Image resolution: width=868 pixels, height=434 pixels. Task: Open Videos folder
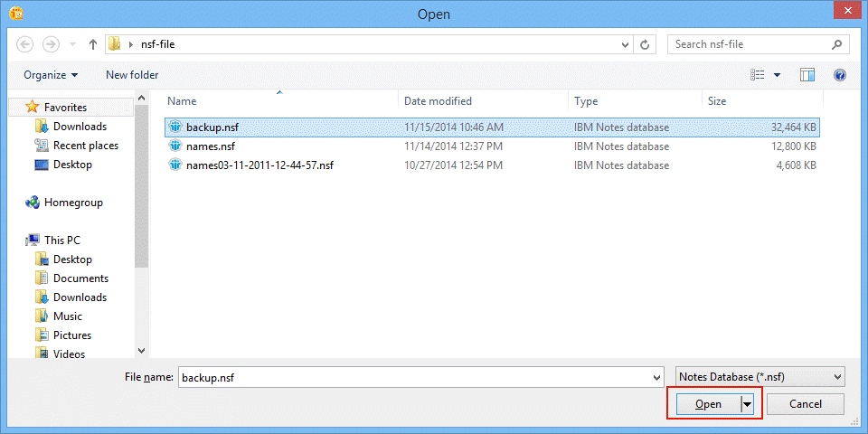(70, 354)
